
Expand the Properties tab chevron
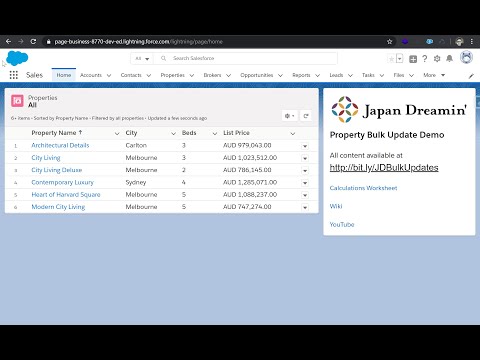pos(192,76)
